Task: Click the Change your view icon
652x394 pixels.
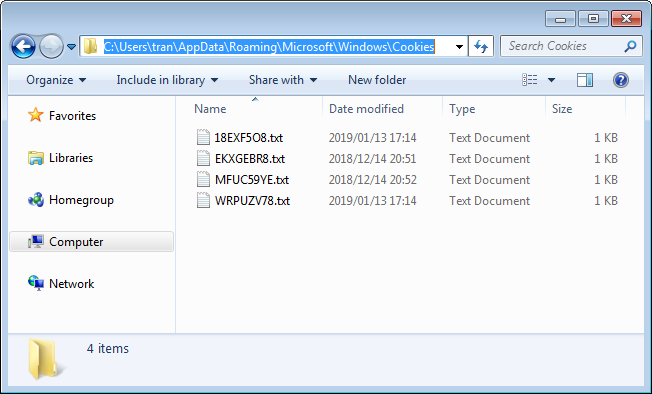Action: 530,80
